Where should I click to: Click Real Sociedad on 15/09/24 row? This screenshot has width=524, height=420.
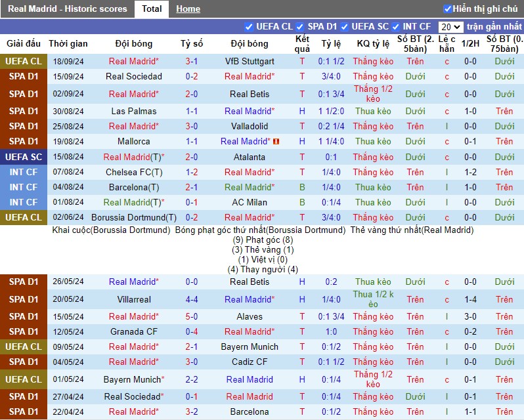134,77
